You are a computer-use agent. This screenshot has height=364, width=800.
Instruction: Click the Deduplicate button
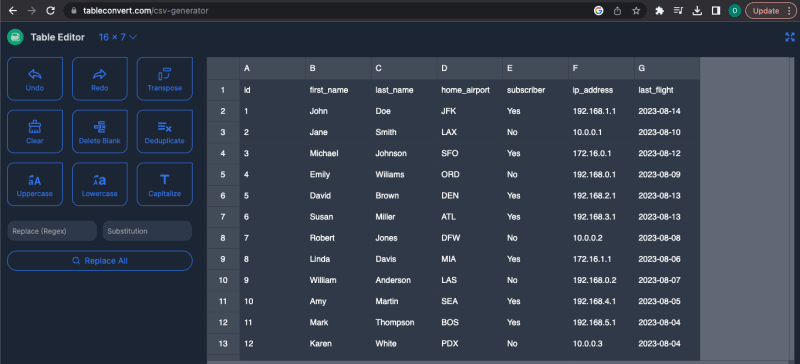tap(164, 132)
